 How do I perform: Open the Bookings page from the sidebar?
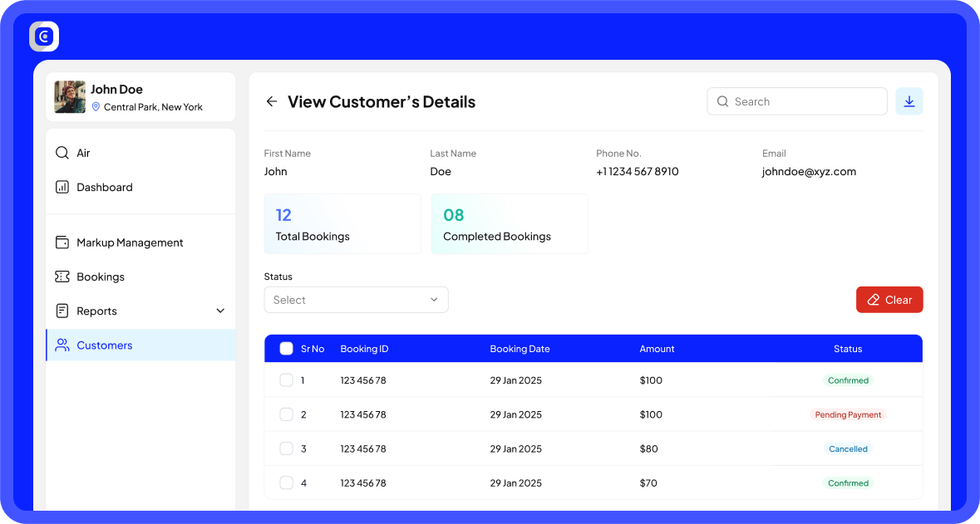[101, 277]
